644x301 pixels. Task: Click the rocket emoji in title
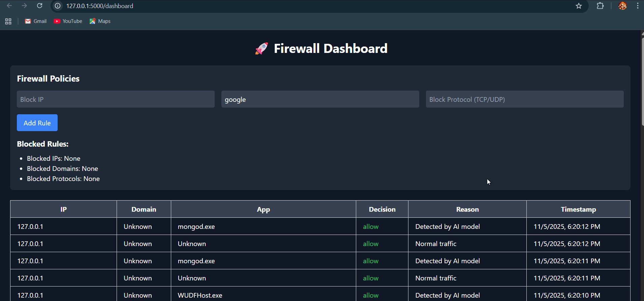[262, 49]
